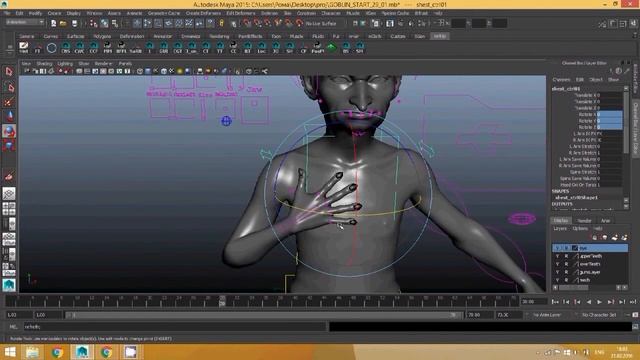640x360 pixels.
Task: Pick the Scale tool in toolbox
Action: [x=9, y=145]
